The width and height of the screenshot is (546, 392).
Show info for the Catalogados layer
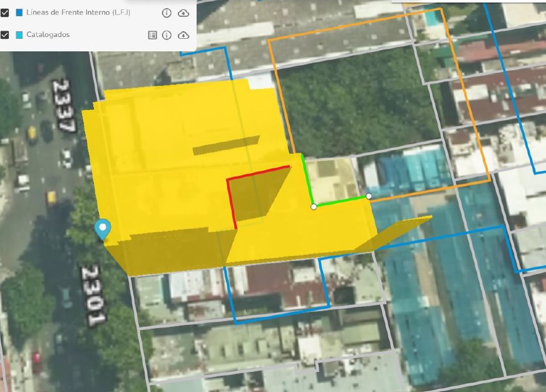click(x=167, y=35)
